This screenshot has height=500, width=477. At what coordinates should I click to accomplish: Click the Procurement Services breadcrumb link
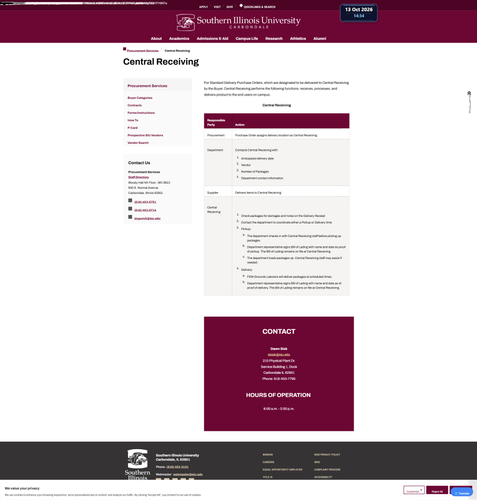click(x=143, y=51)
